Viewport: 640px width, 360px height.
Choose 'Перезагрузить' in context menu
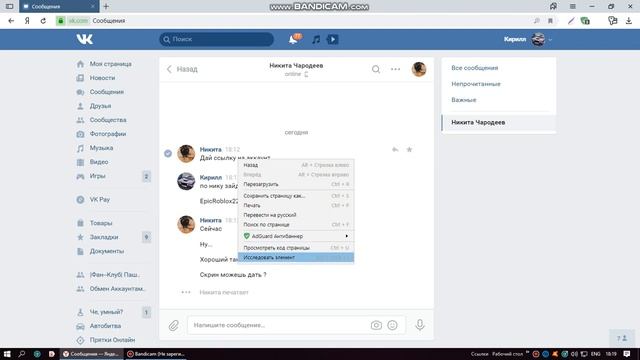(296, 184)
